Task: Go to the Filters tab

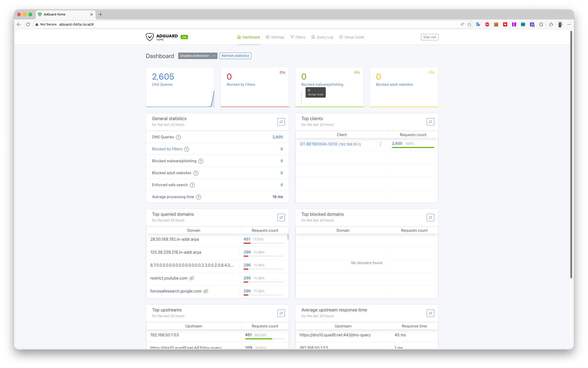Action: (298, 37)
